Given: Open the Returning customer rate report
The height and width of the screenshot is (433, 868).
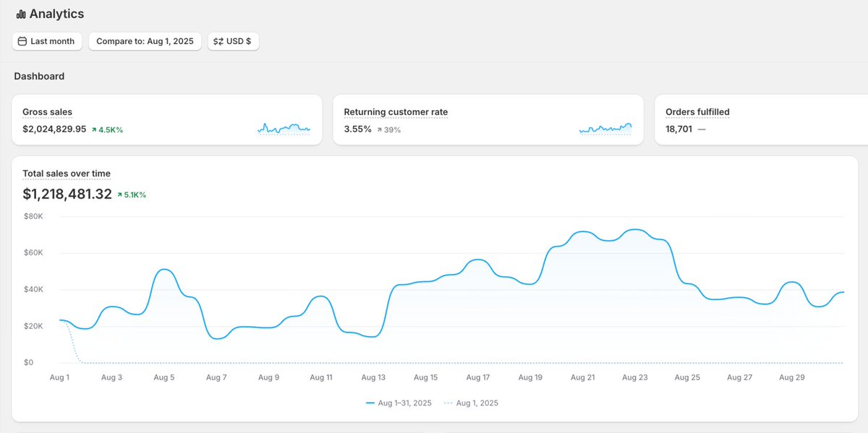Looking at the screenshot, I should tap(396, 112).
